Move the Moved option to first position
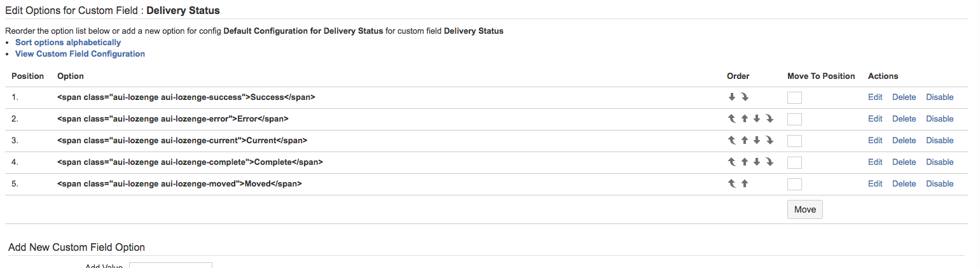 click(x=732, y=184)
